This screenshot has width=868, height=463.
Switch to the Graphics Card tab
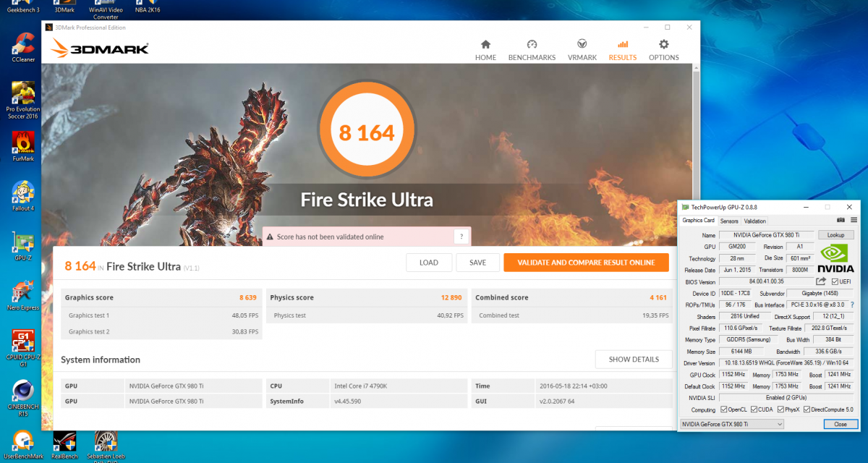coord(699,221)
